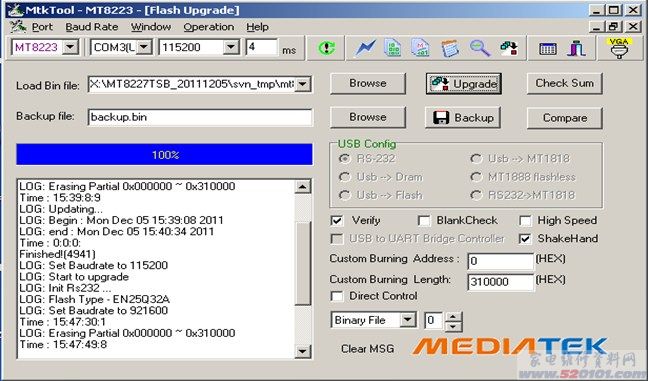Image resolution: width=648 pixels, height=381 pixels.
Task: Increment the spinner beside Binary File
Action: point(454,317)
